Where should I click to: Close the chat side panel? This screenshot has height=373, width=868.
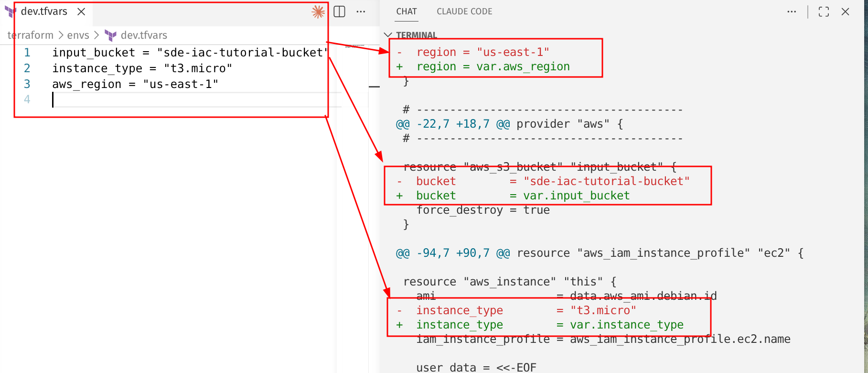(x=845, y=11)
